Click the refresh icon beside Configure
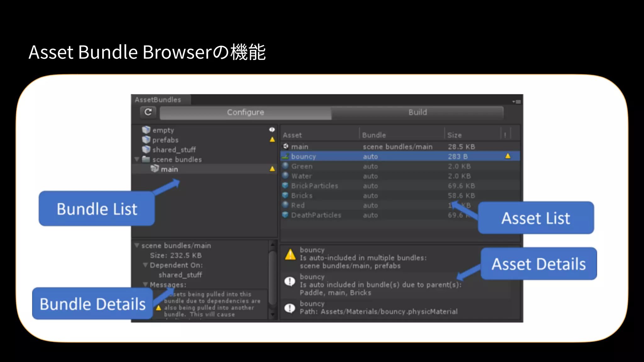Image resolution: width=644 pixels, height=362 pixels. 148,112
